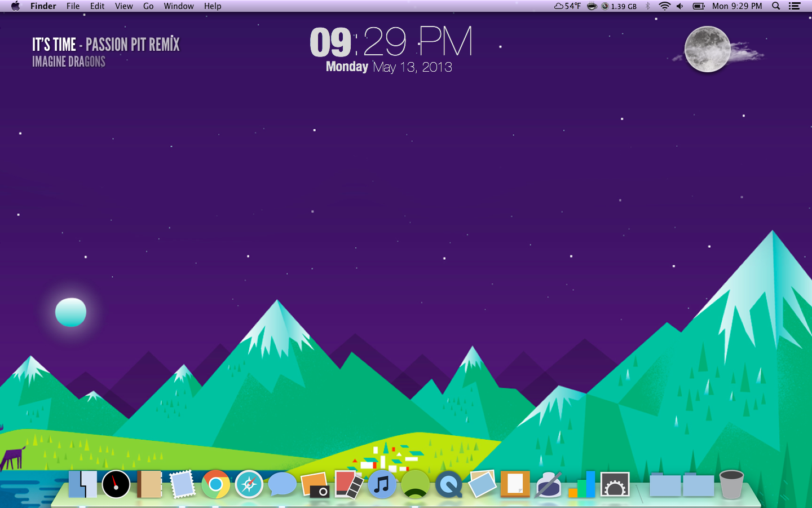Viewport: 812px width, 508px height.
Task: Open the View menu
Action: tap(124, 6)
